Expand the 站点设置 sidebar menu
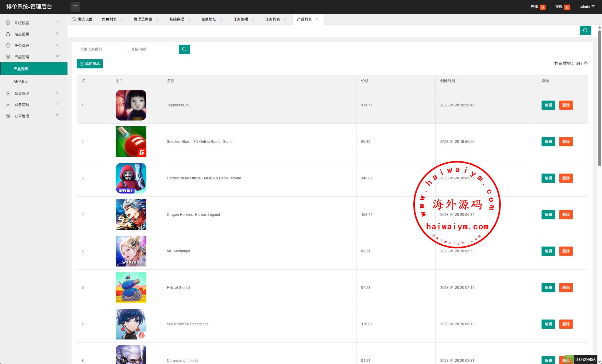602x364 pixels. [21, 34]
